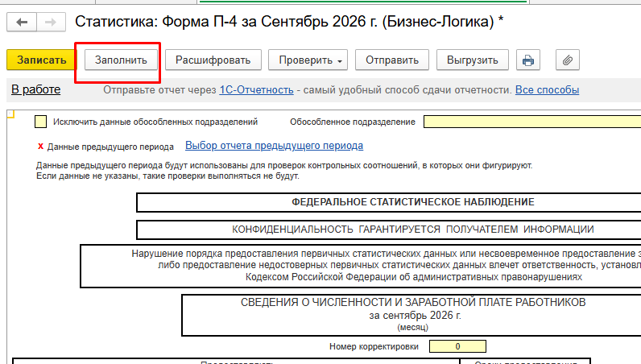Print the report using the printer icon
This screenshot has width=641, height=364.
pos(528,60)
